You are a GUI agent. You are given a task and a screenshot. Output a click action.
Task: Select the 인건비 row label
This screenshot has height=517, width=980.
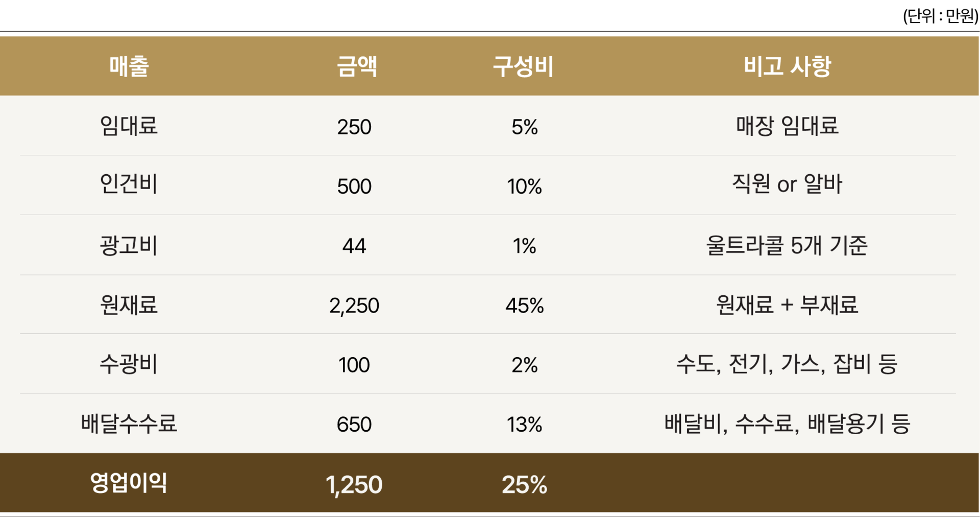pyautogui.click(x=129, y=184)
